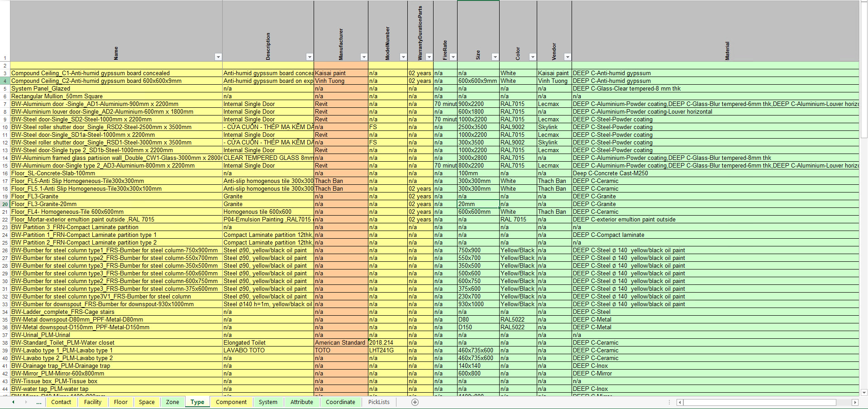Expand the Size column filter dropdown
This screenshot has height=409, width=868.
pos(495,57)
